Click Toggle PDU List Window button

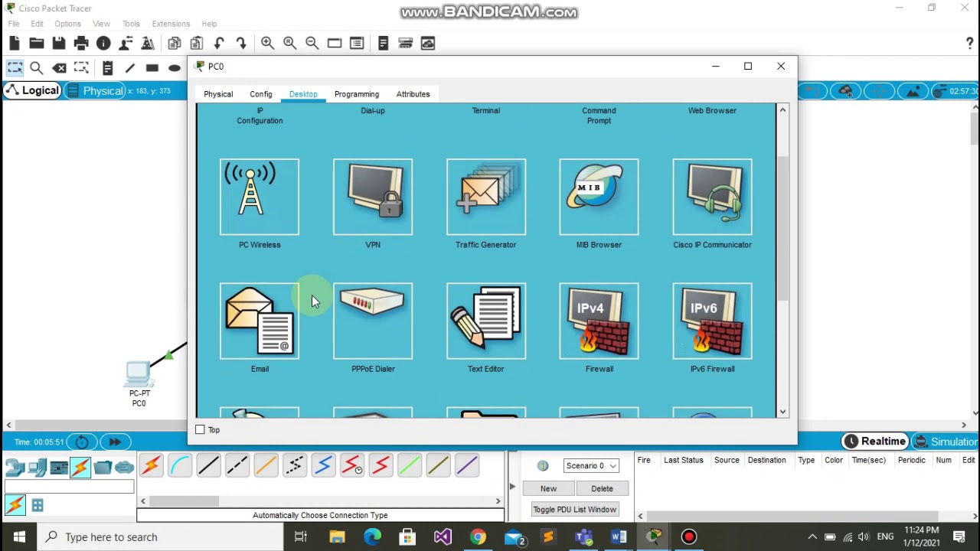574,510
